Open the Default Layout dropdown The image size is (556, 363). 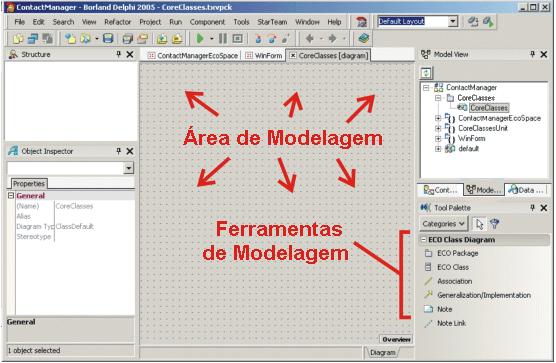452,22
